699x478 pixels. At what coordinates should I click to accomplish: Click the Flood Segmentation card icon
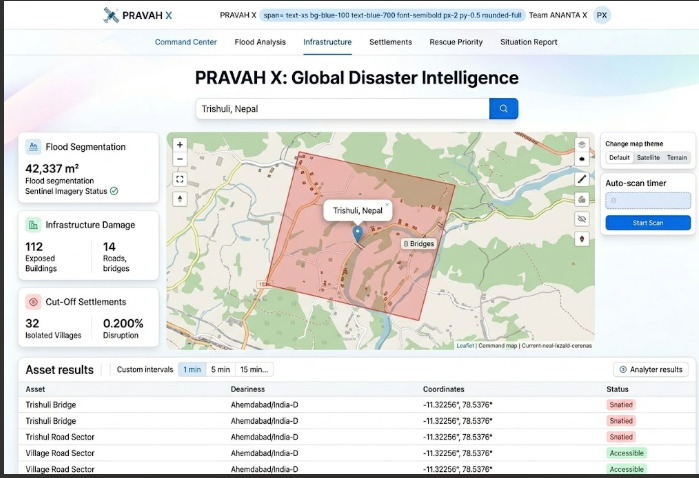[33, 147]
